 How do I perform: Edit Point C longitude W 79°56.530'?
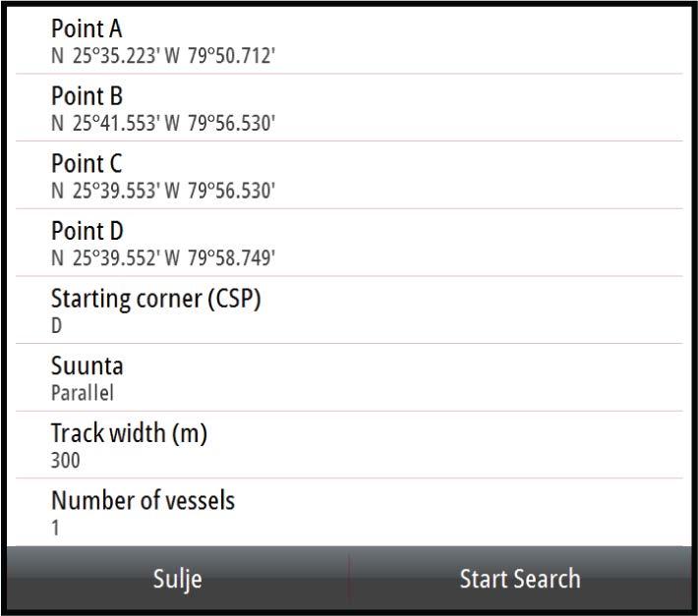click(220, 191)
